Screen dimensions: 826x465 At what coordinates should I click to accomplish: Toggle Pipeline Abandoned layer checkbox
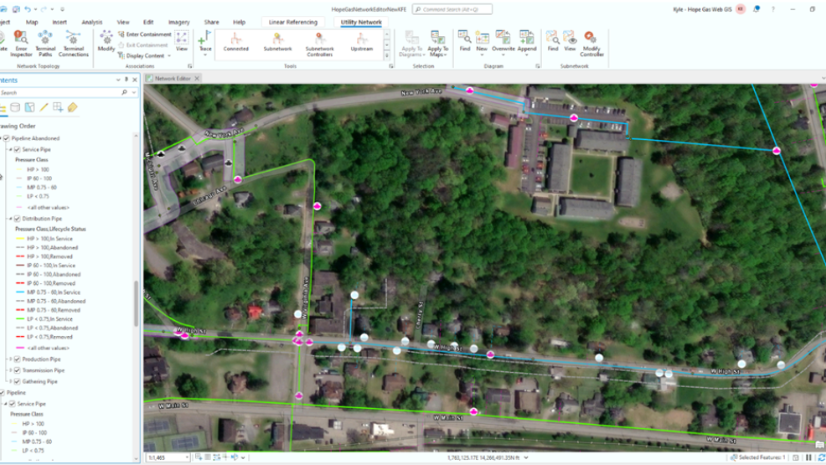(x=6, y=138)
